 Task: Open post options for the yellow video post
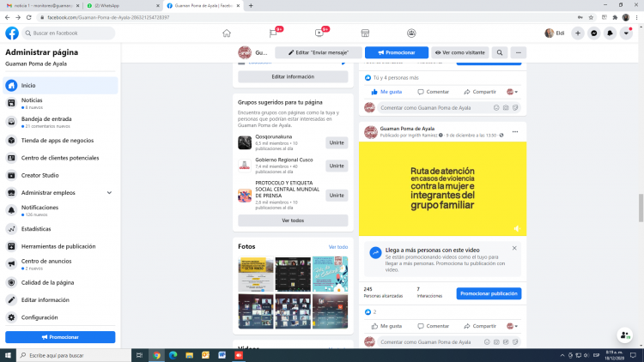(515, 132)
